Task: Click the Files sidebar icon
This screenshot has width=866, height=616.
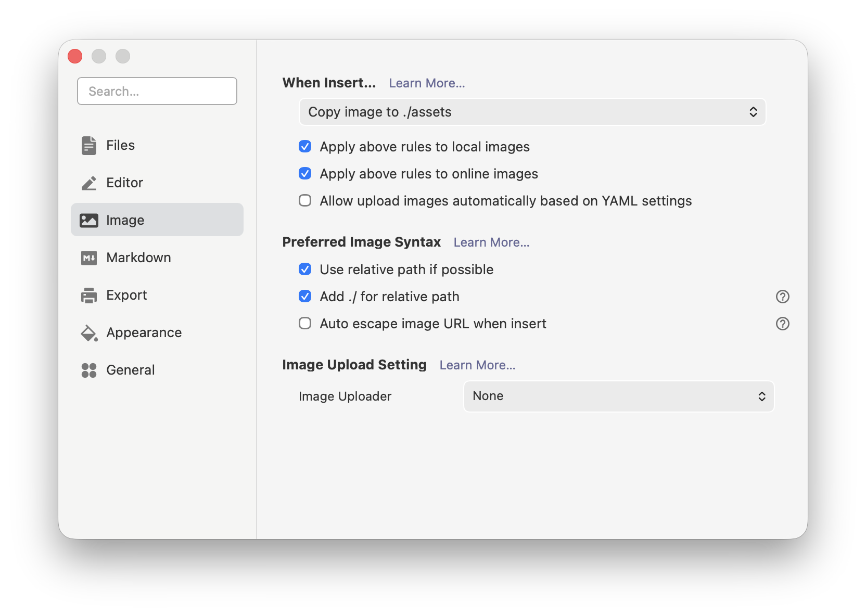Action: pos(89,145)
